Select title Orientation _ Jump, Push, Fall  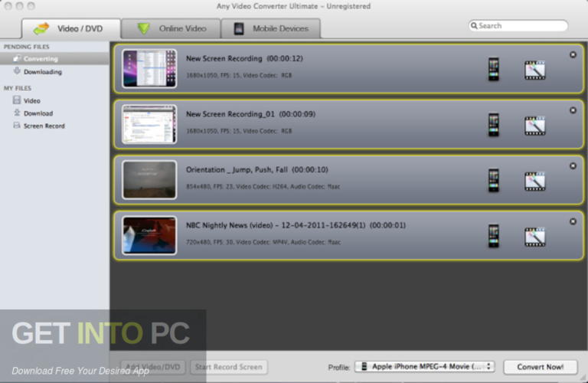tap(257, 170)
